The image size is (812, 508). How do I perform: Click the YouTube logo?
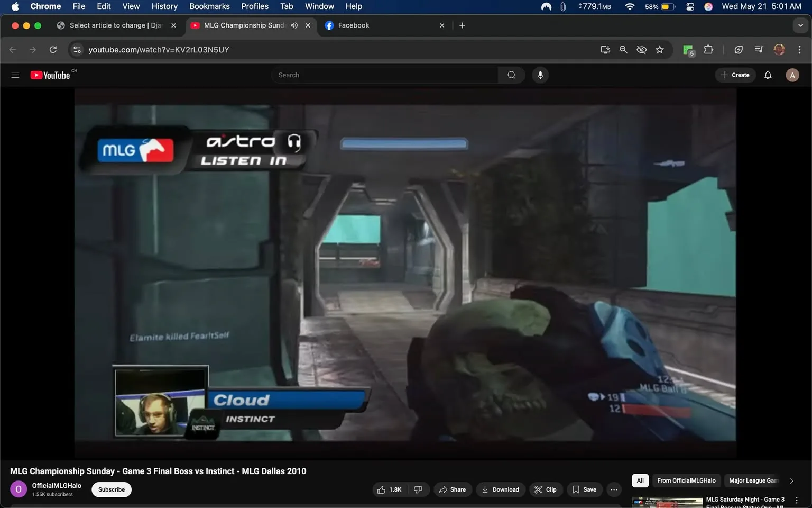(51, 75)
